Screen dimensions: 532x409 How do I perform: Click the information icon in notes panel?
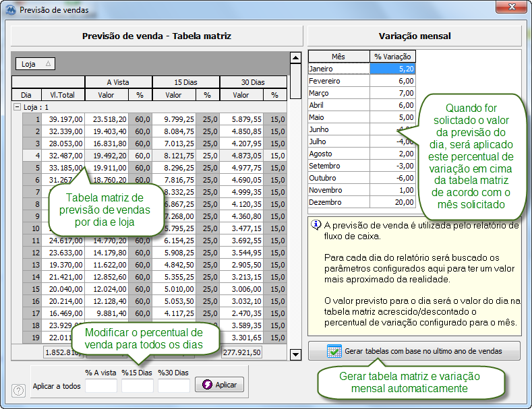coord(316,225)
